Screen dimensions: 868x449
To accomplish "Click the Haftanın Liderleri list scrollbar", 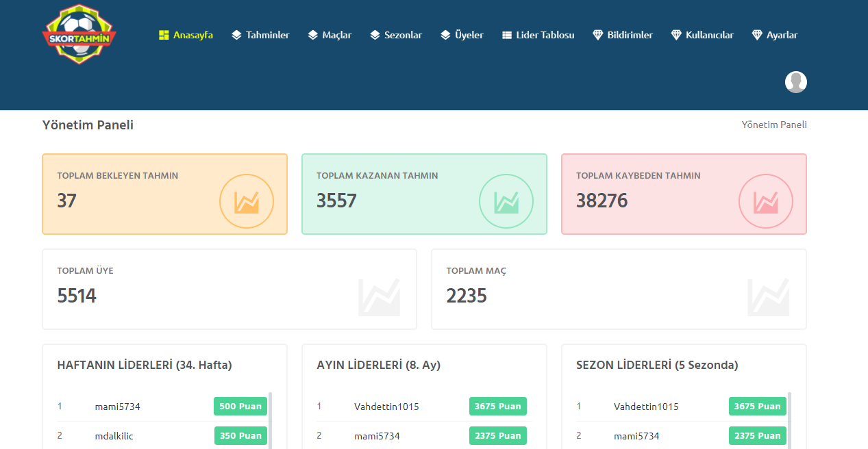I will tap(270, 420).
